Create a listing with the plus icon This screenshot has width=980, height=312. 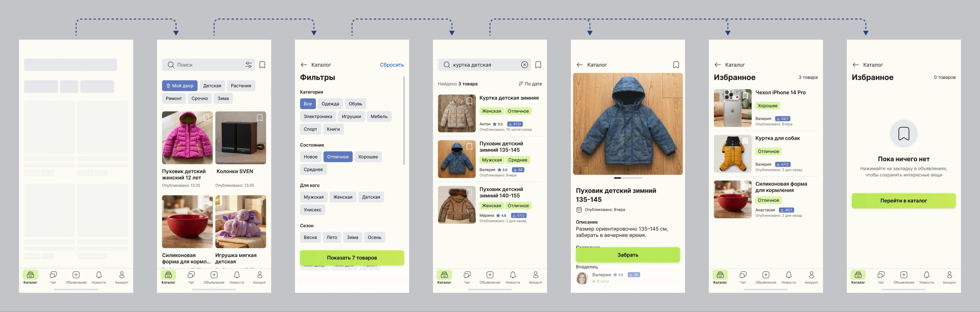(214, 275)
